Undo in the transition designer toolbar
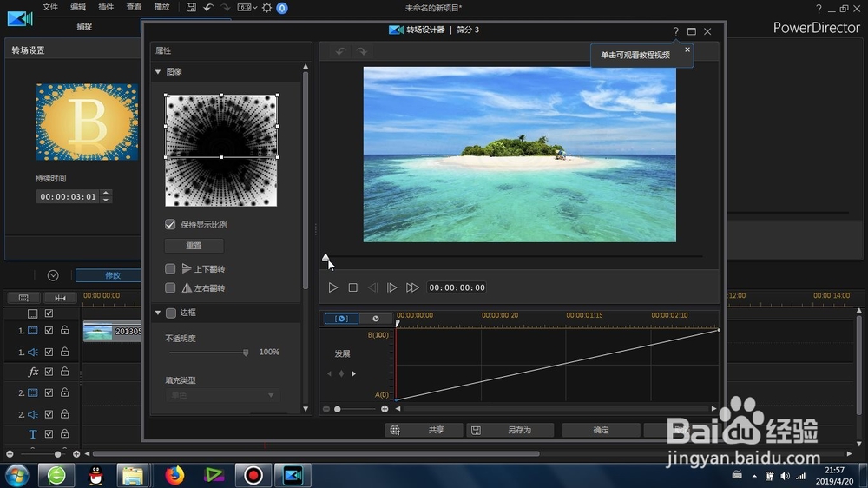The width and height of the screenshot is (868, 488). (x=340, y=51)
